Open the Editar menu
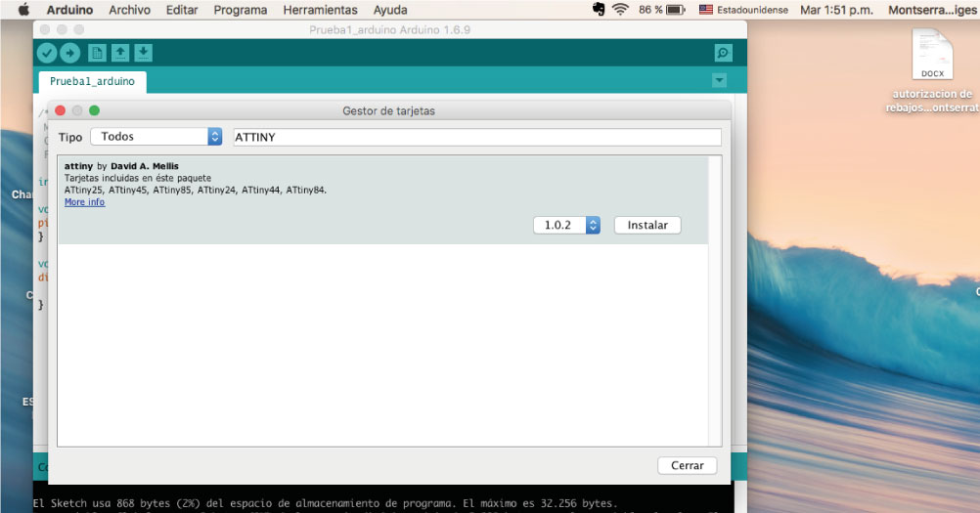The image size is (980, 513). (x=182, y=10)
